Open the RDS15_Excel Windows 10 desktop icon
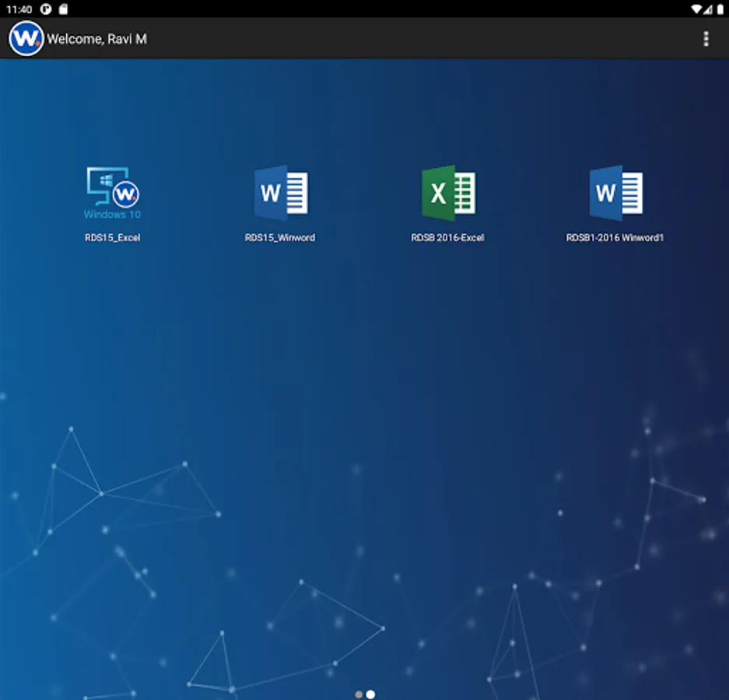Screen dimensions: 729x700 (113, 193)
